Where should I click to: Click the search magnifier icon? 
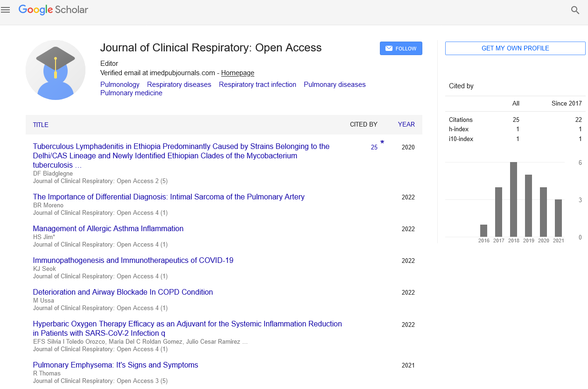[x=575, y=10]
